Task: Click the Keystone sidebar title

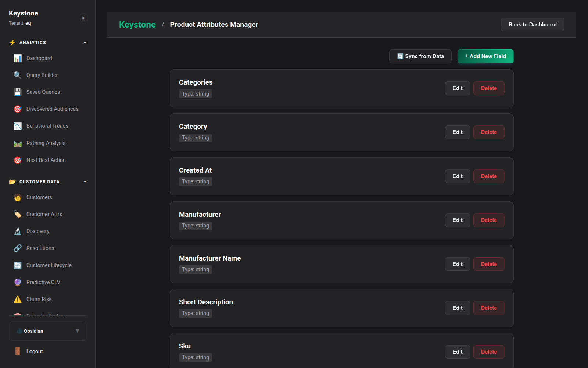Action: pos(24,13)
